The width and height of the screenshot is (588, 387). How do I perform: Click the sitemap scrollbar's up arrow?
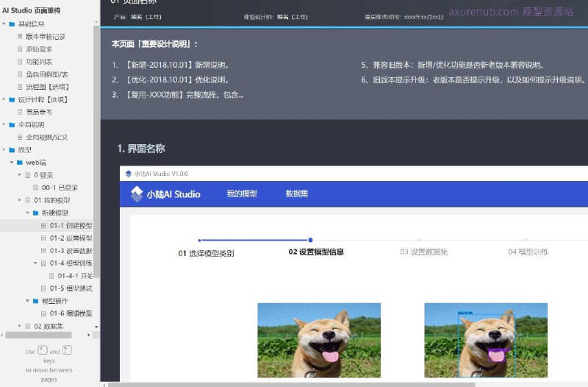coord(96,23)
